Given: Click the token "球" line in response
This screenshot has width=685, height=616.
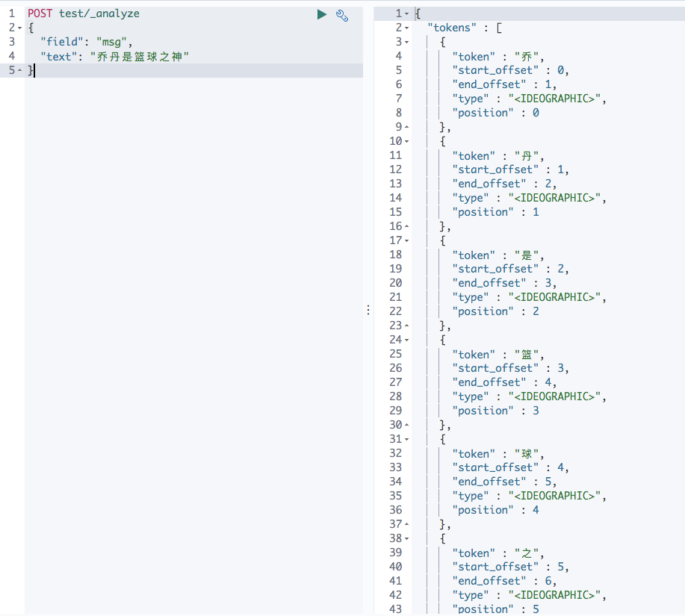Looking at the screenshot, I should [x=498, y=454].
